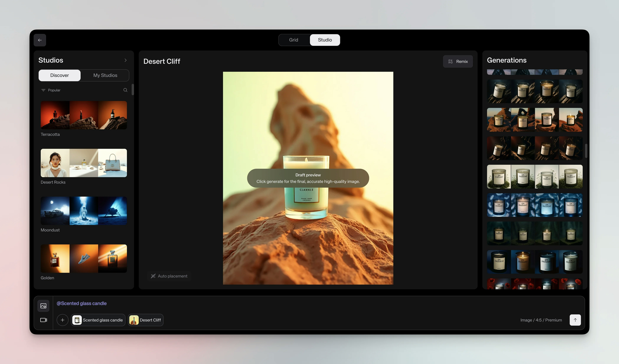This screenshot has width=619, height=364.
Task: Click the Scented glass candle chip
Action: [x=98, y=320]
